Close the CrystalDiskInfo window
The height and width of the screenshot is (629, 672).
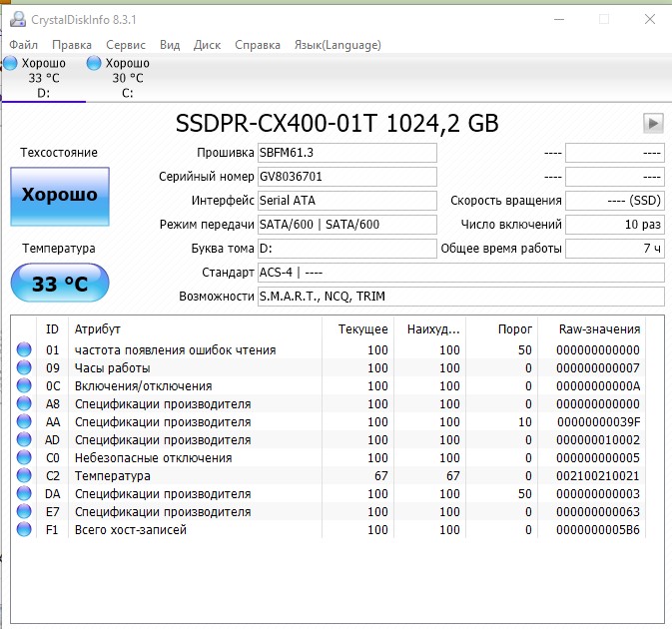(650, 19)
